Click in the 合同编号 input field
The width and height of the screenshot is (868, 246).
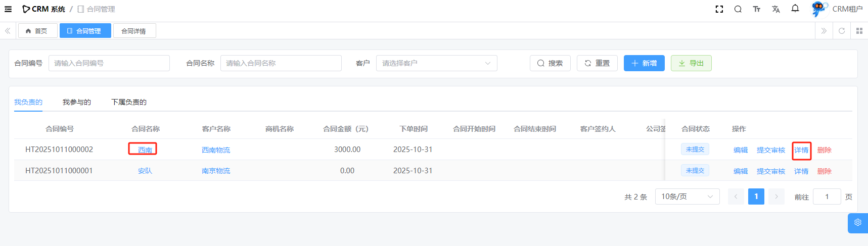[x=109, y=63]
